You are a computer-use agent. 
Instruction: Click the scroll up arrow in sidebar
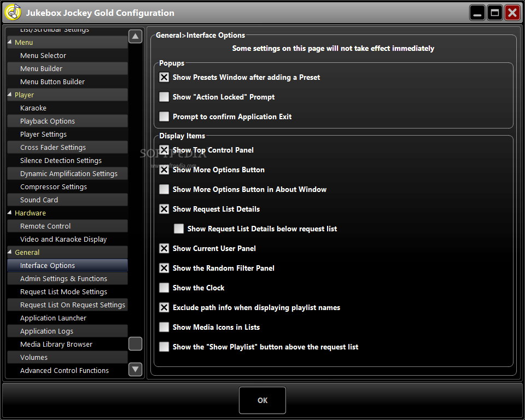pyautogui.click(x=135, y=36)
